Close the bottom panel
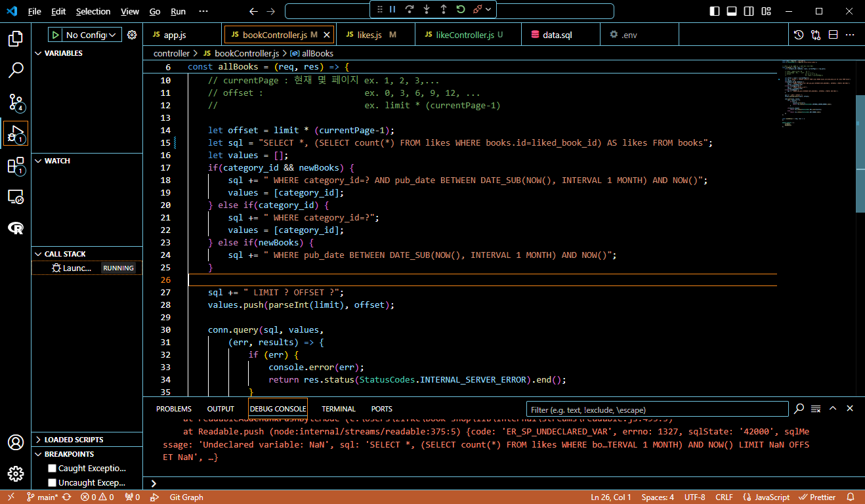The image size is (865, 504). [850, 408]
